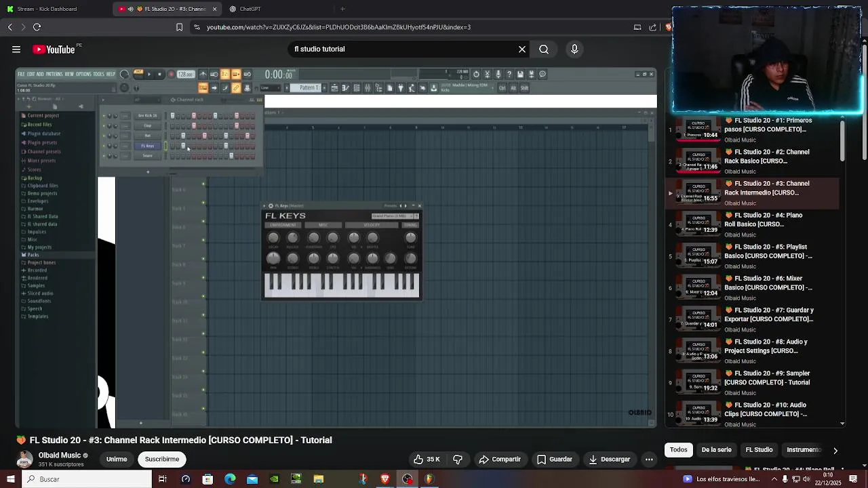868x488 pixels.
Task: Click the FL Studio play button
Action: click(149, 74)
